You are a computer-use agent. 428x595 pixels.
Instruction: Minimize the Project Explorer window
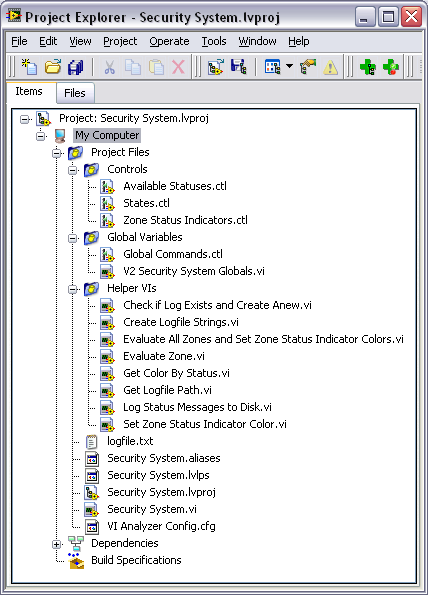pos(364,17)
